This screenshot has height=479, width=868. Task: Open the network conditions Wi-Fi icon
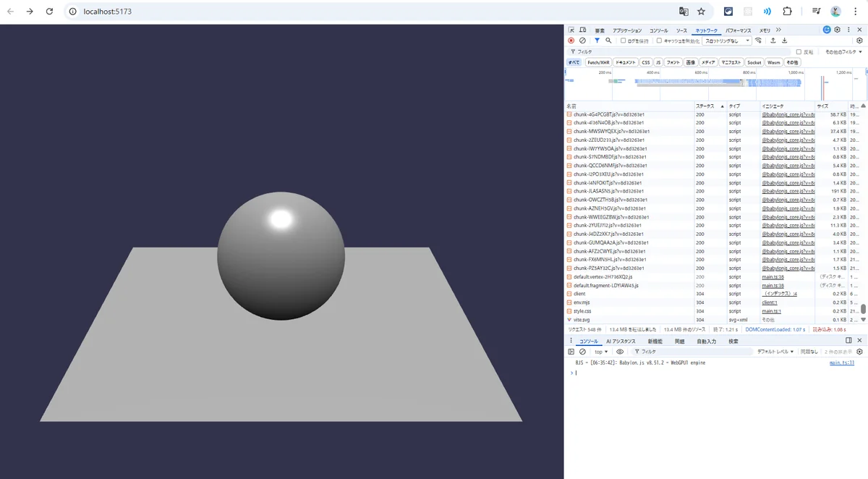pyautogui.click(x=758, y=41)
